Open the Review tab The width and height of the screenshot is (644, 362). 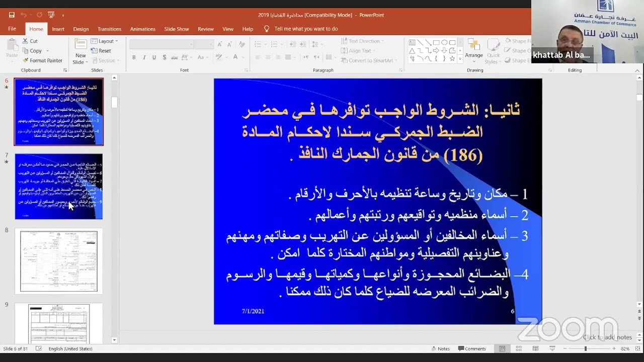pos(205,29)
